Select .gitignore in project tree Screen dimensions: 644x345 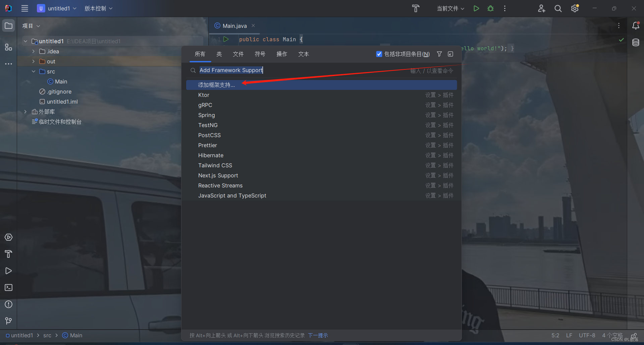click(55, 92)
